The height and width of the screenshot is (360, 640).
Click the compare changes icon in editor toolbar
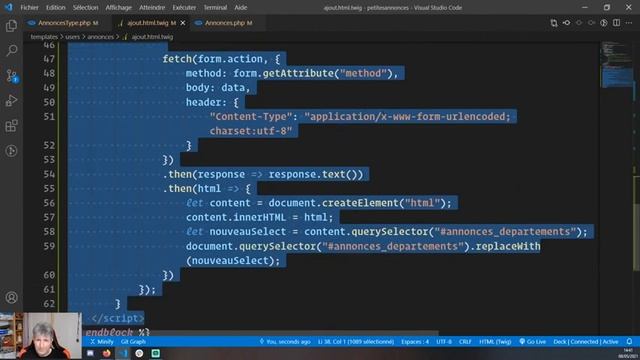[554, 23]
